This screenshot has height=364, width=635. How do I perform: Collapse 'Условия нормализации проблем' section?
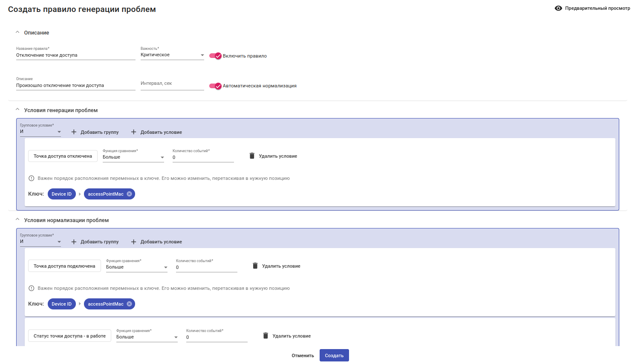pyautogui.click(x=17, y=220)
